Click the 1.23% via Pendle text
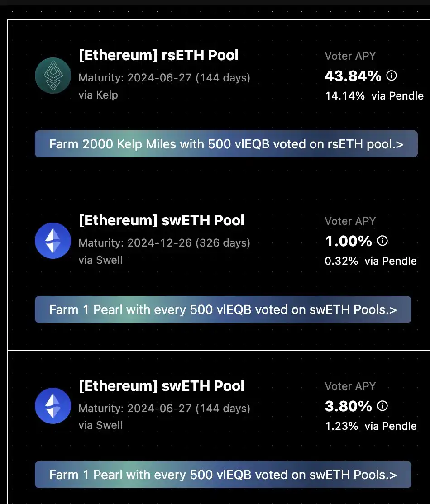Image resolution: width=430 pixels, height=504 pixels. click(x=371, y=426)
